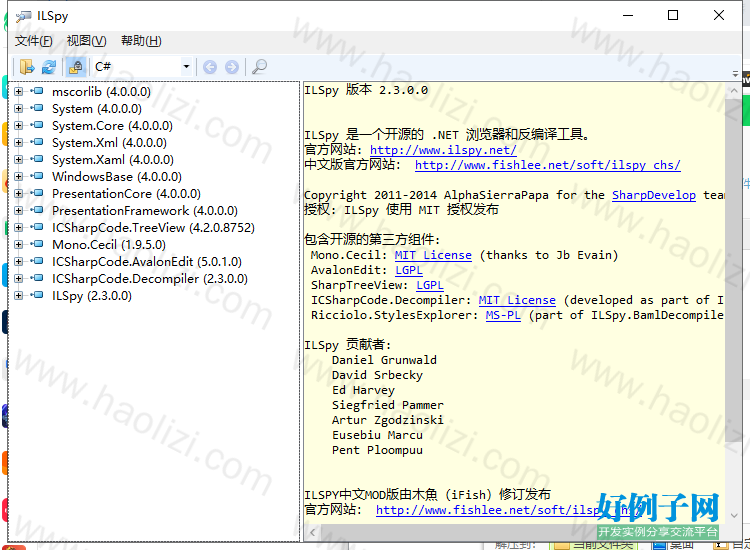Click the PresentationCore assembly icon

pyautogui.click(x=37, y=193)
